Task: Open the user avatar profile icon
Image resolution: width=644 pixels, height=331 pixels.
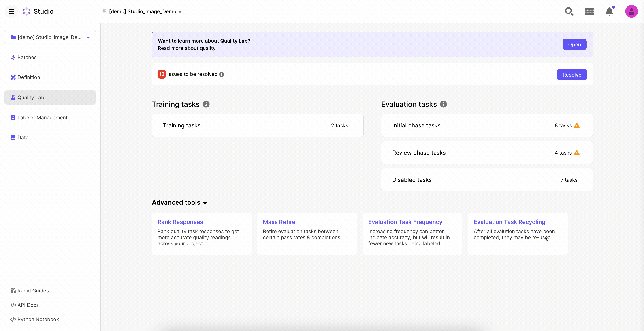Action: [631, 11]
